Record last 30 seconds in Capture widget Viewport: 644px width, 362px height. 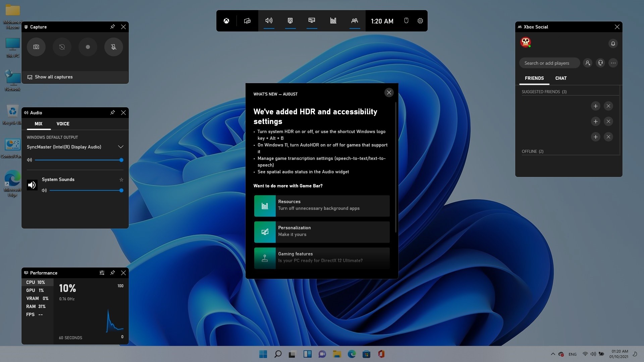click(x=62, y=47)
